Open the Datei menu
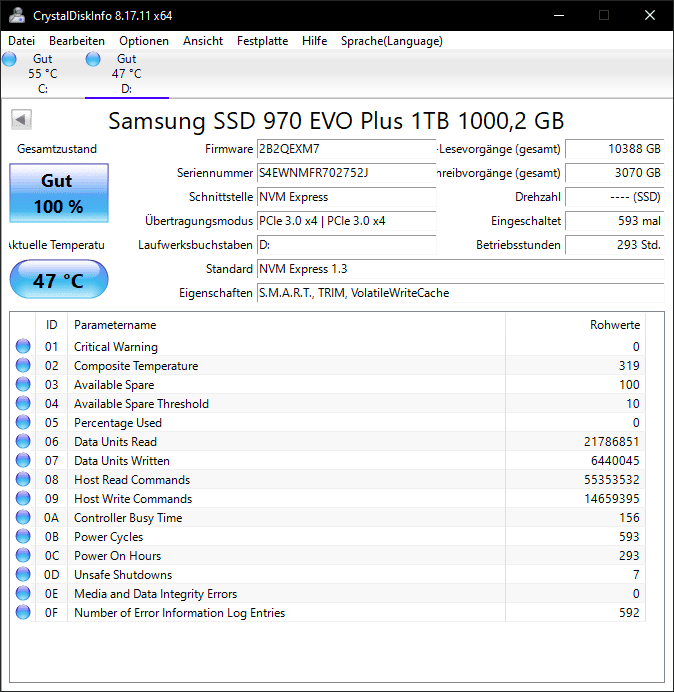 tap(21, 41)
